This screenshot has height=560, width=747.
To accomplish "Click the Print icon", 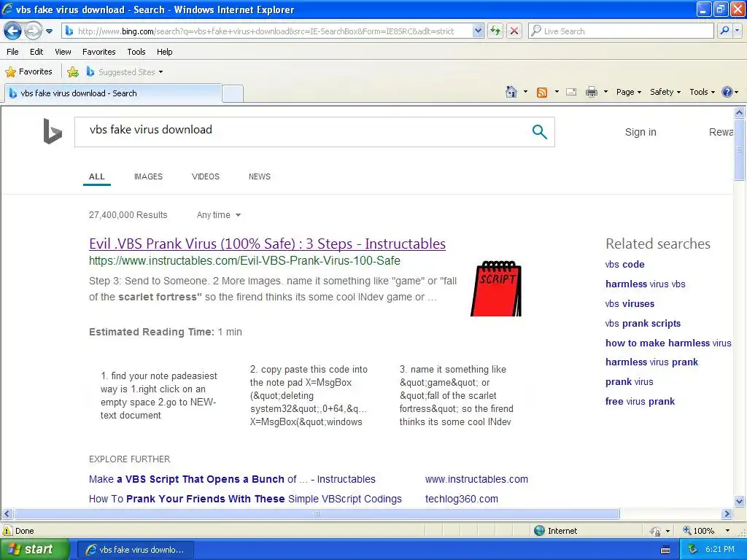I will [x=591, y=92].
